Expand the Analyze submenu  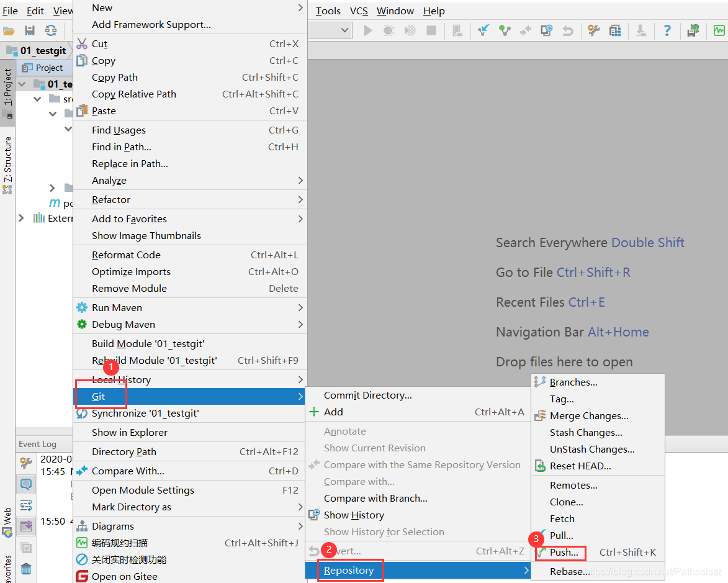point(190,180)
